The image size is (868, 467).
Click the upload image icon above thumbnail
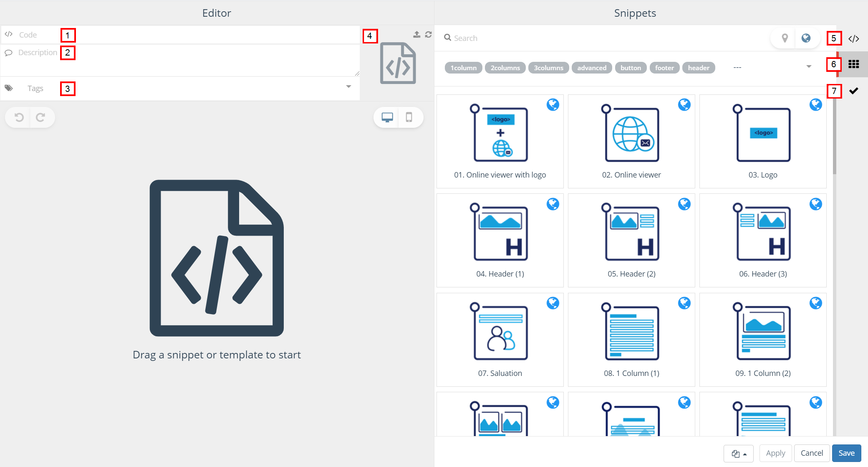point(416,35)
